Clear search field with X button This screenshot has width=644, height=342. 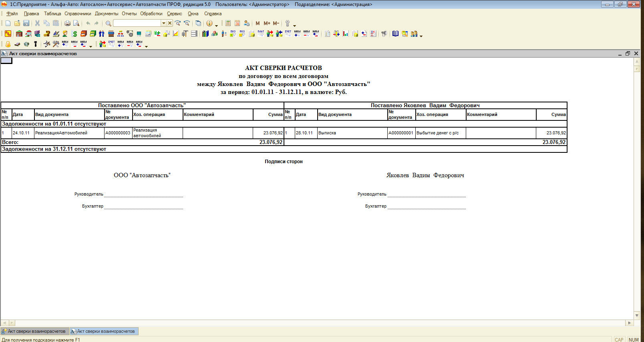[170, 23]
